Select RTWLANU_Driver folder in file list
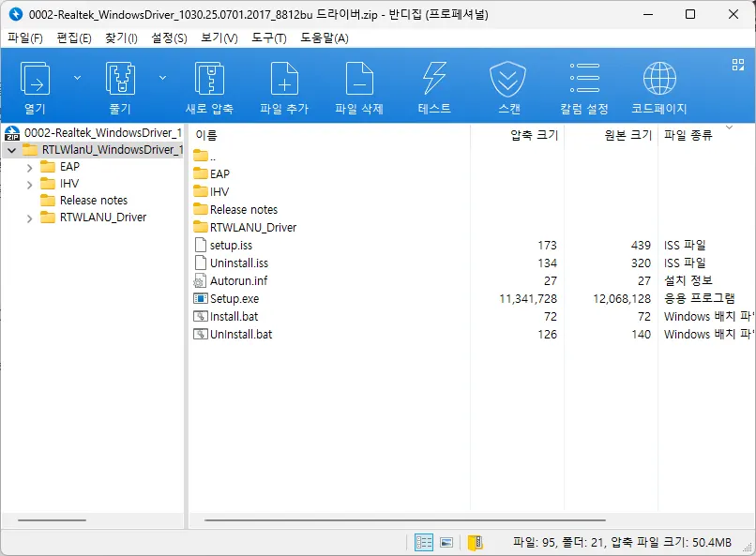756x556 pixels. coord(245,228)
